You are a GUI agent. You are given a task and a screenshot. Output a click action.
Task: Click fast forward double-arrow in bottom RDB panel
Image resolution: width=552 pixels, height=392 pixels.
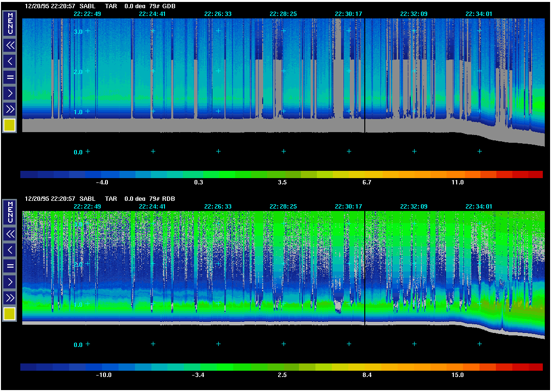10,298
